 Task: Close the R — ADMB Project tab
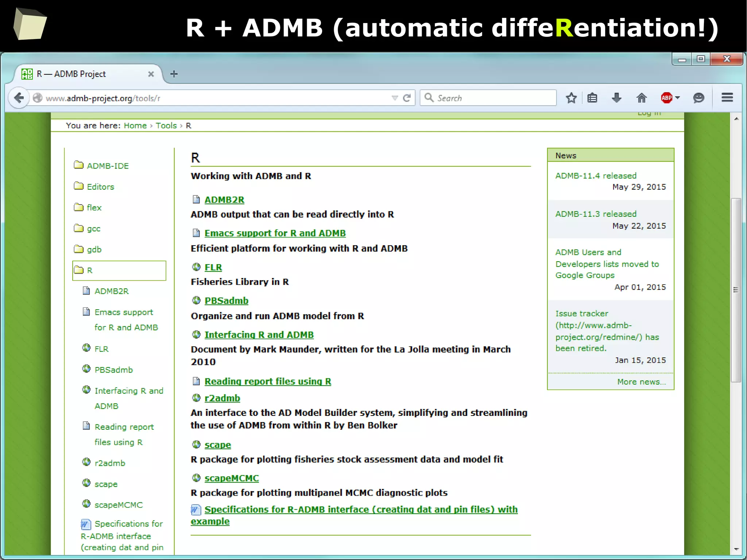(x=151, y=74)
